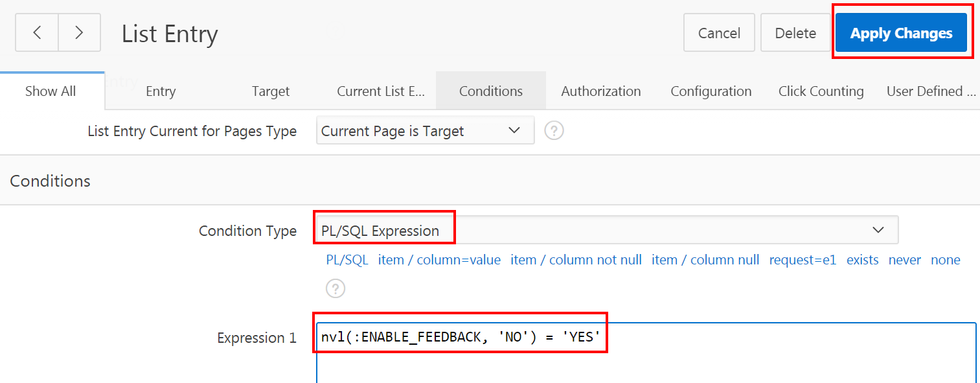Click Apply Changes to save the list entry
The width and height of the screenshot is (980, 383).
[901, 32]
